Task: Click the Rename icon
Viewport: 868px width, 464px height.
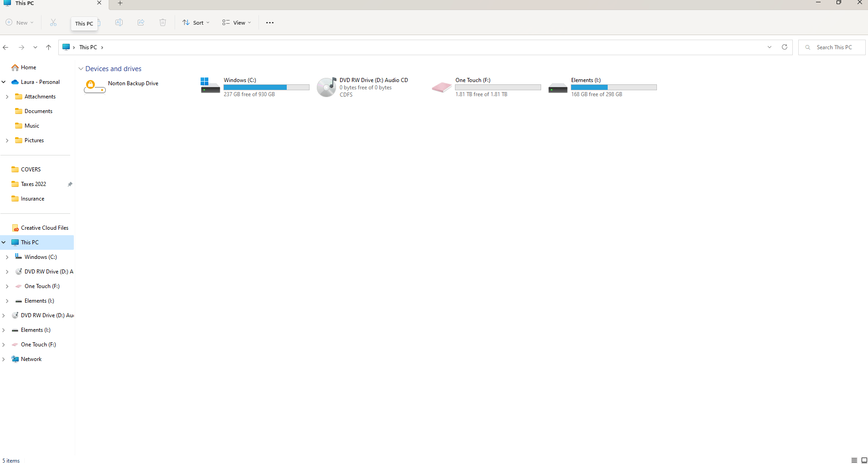Action: (x=119, y=22)
